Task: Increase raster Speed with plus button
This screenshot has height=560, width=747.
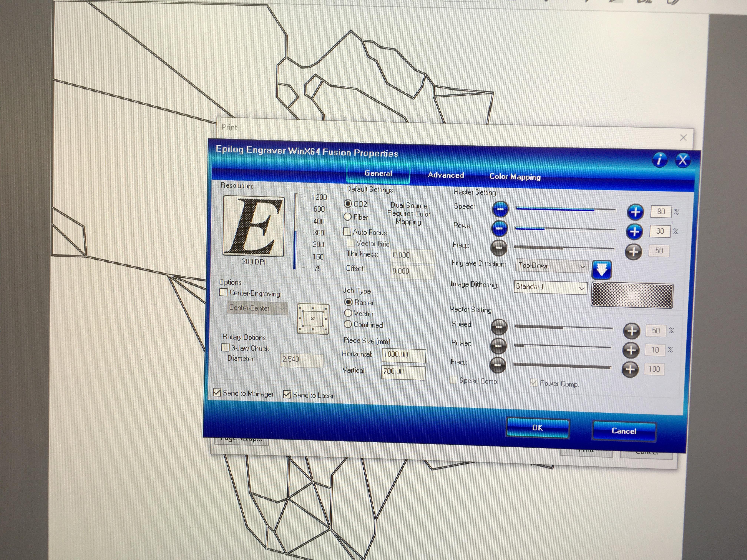Action: [635, 212]
